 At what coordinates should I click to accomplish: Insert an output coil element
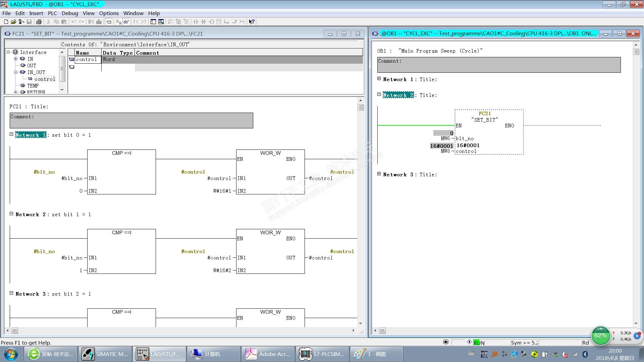[211, 22]
